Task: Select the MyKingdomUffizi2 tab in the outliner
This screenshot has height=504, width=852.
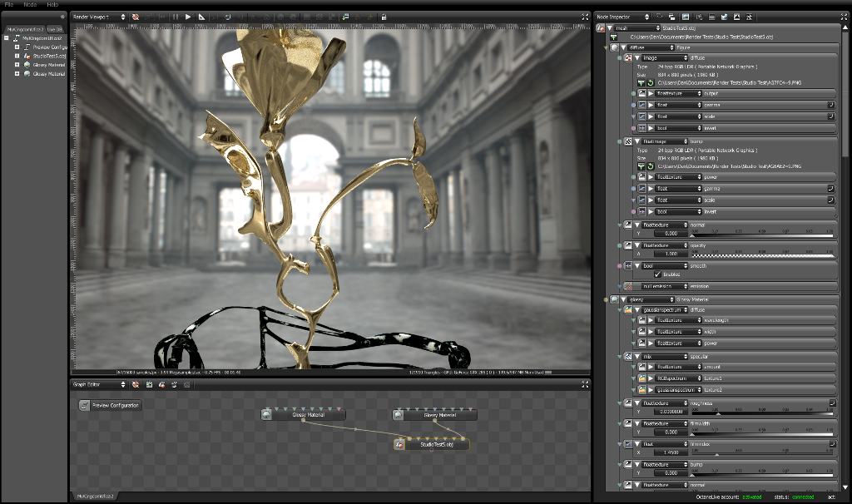Action: pyautogui.click(x=25, y=29)
